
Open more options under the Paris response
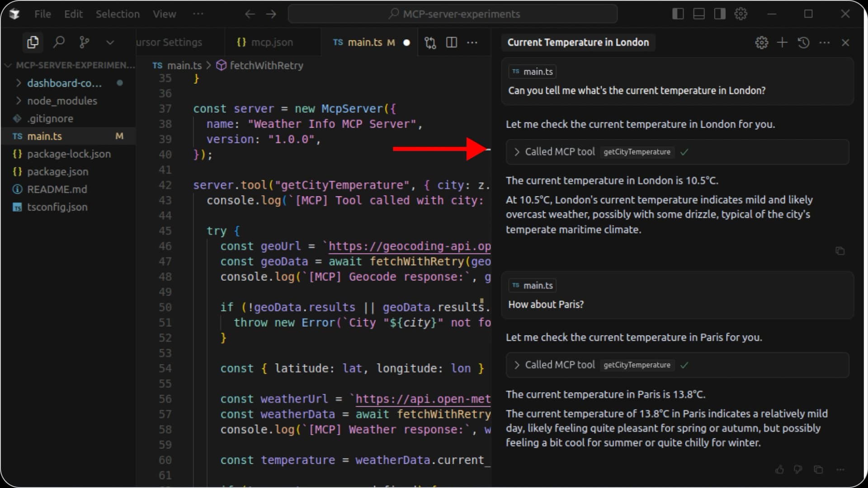(840, 470)
